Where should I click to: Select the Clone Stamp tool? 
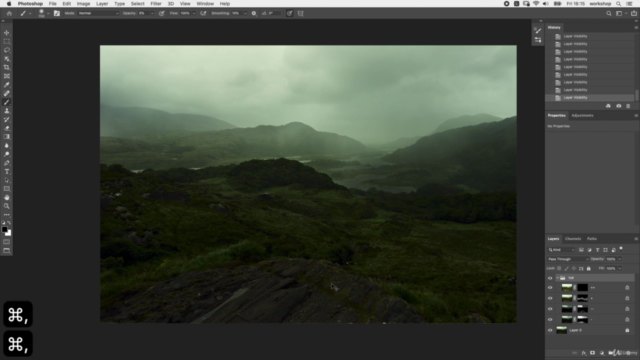[x=7, y=111]
